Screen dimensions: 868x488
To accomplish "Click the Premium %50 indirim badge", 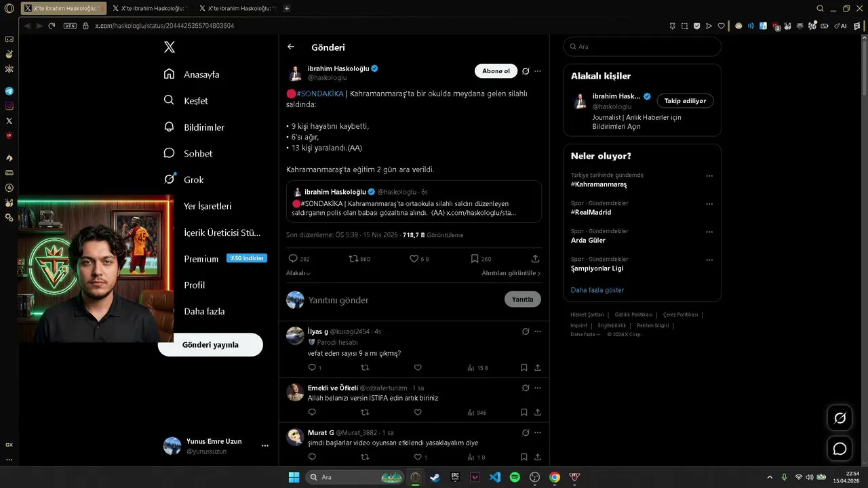I will tap(247, 258).
